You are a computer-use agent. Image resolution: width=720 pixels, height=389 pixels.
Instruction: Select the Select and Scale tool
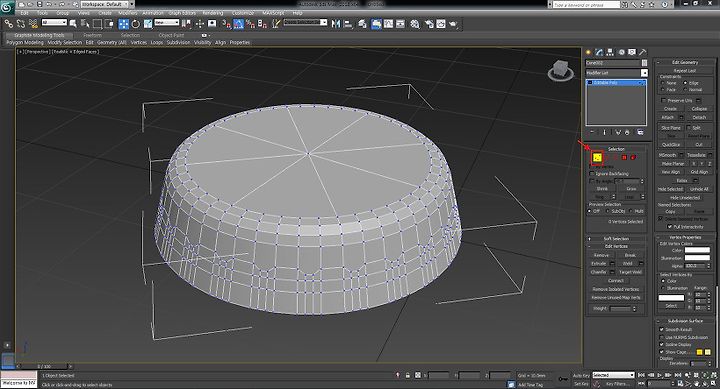(x=148, y=23)
